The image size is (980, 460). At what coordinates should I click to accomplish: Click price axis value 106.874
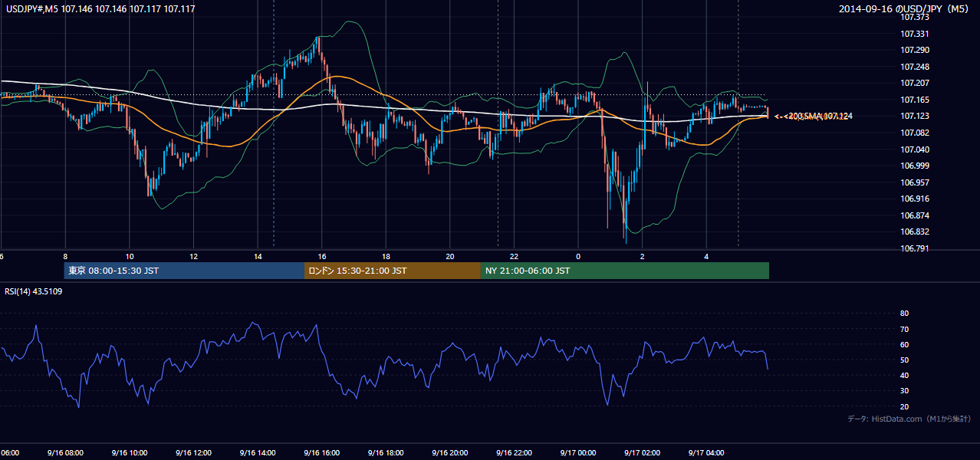coord(915,215)
